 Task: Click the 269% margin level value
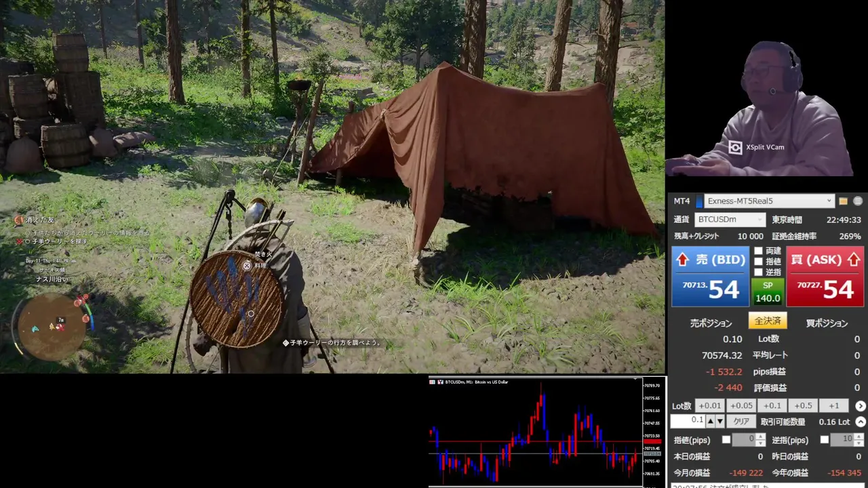850,237
